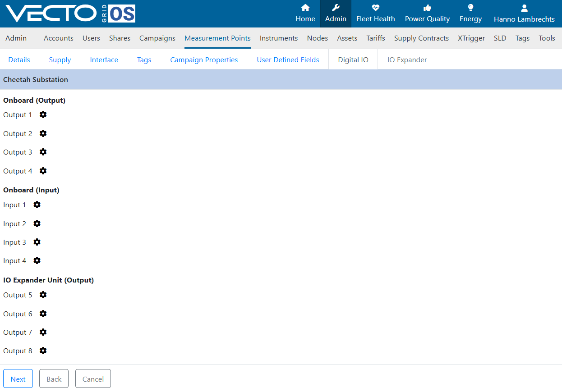Open settings gear for Output 4
Screen dimensions: 562x392
[x=43, y=171]
